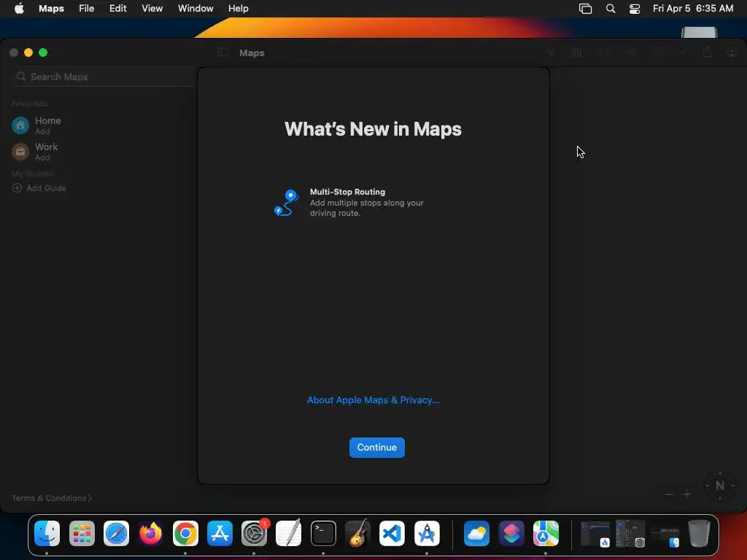Click into the Search Maps field

pyautogui.click(x=102, y=77)
